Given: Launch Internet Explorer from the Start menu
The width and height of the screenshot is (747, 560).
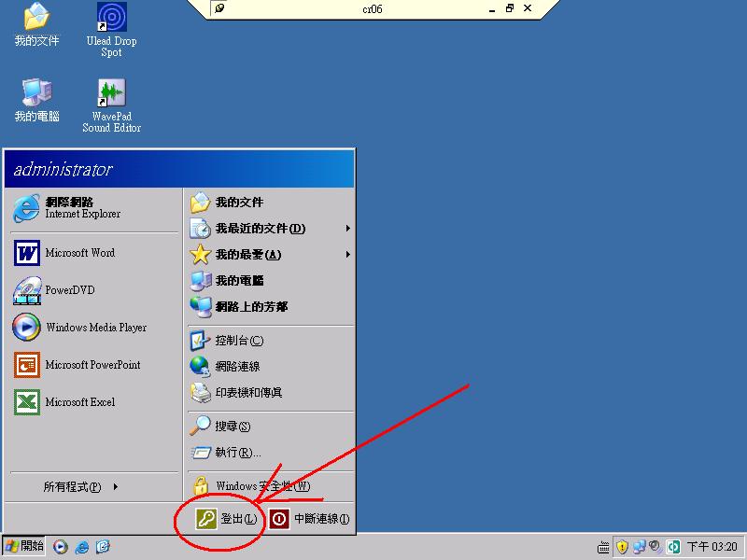Looking at the screenshot, I should coord(94,208).
